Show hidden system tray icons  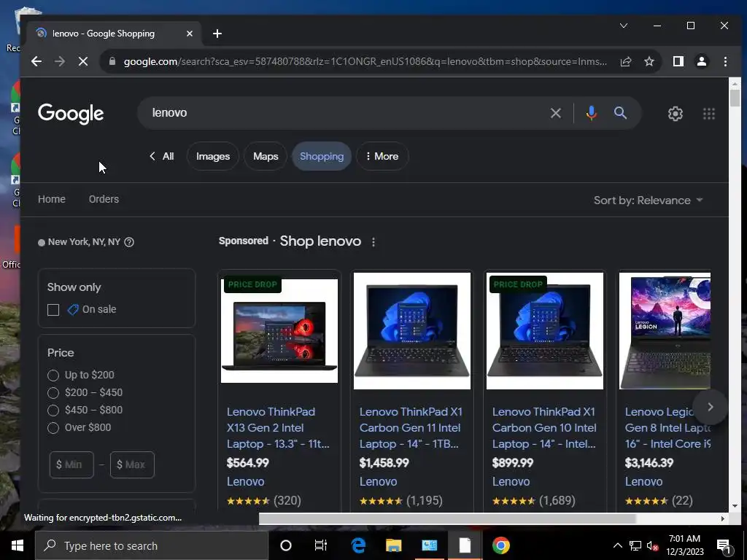point(617,545)
